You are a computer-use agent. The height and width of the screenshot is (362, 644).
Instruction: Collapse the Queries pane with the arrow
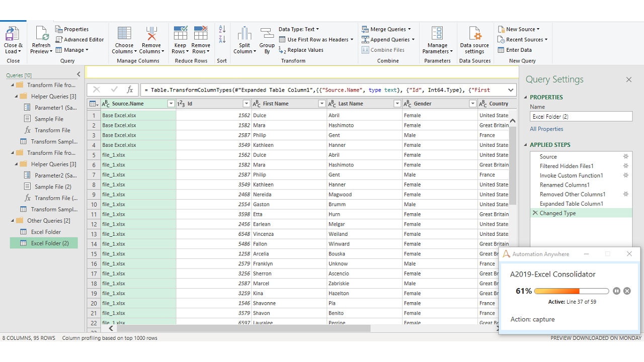click(x=78, y=74)
